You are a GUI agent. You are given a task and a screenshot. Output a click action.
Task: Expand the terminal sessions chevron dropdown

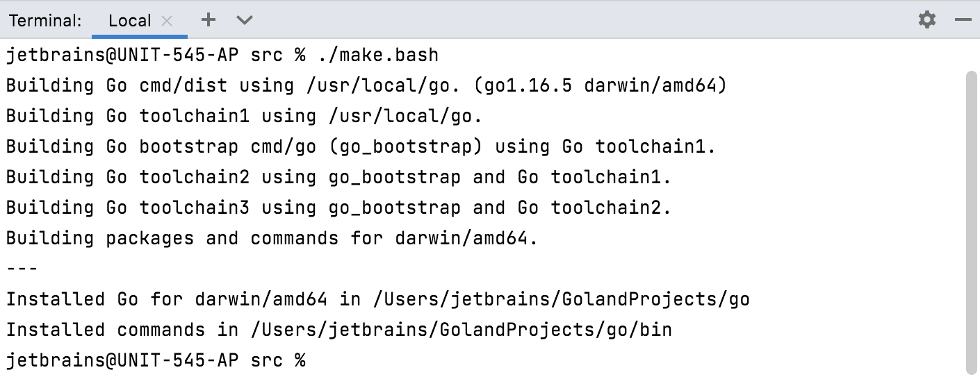pyautogui.click(x=244, y=20)
